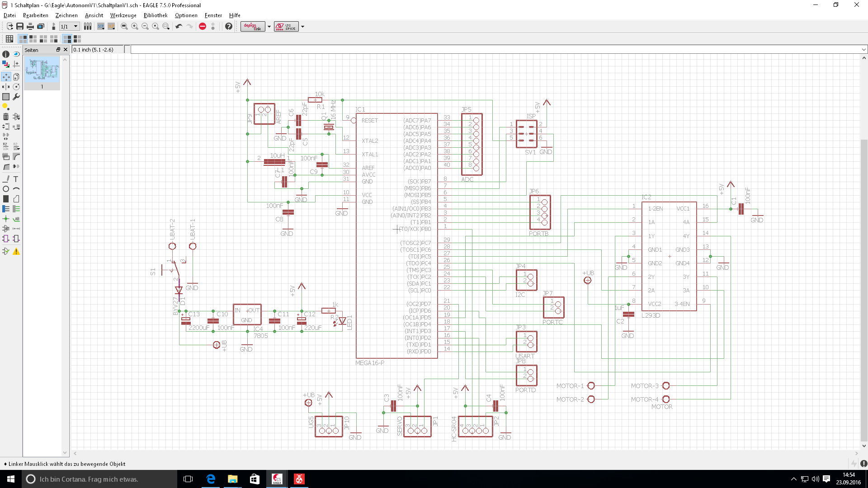Toggle the second layer preset button
868x488 pixels.
(x=33, y=39)
